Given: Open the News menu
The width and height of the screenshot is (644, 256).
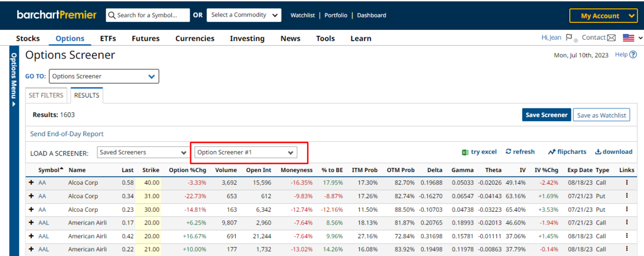Looking at the screenshot, I should click(x=290, y=38).
